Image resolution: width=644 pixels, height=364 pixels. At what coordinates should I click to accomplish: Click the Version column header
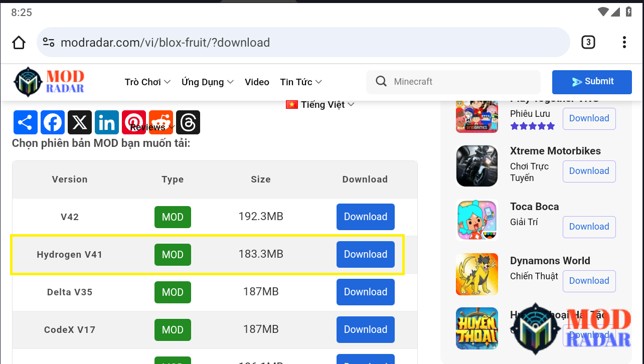(70, 179)
